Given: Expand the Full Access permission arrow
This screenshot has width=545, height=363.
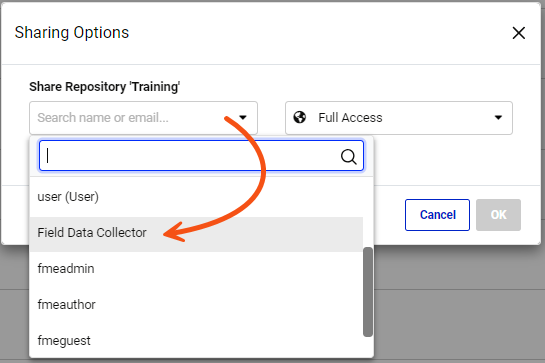Looking at the screenshot, I should (498, 118).
